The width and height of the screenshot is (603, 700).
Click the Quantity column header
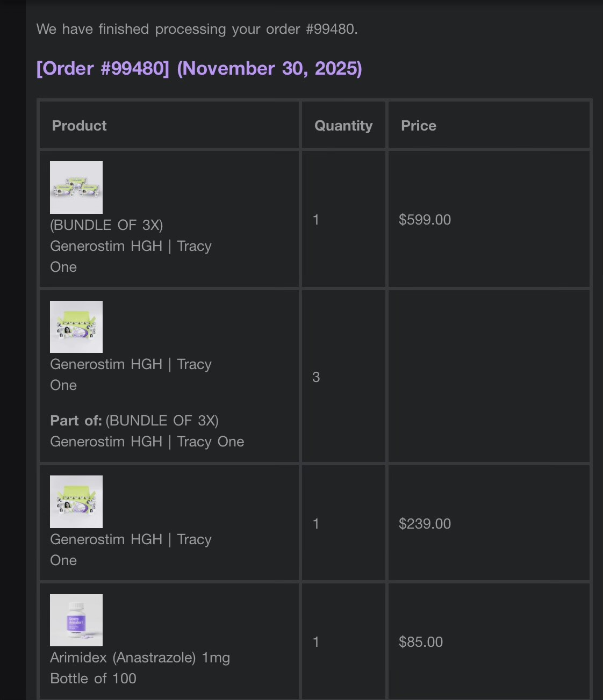343,126
